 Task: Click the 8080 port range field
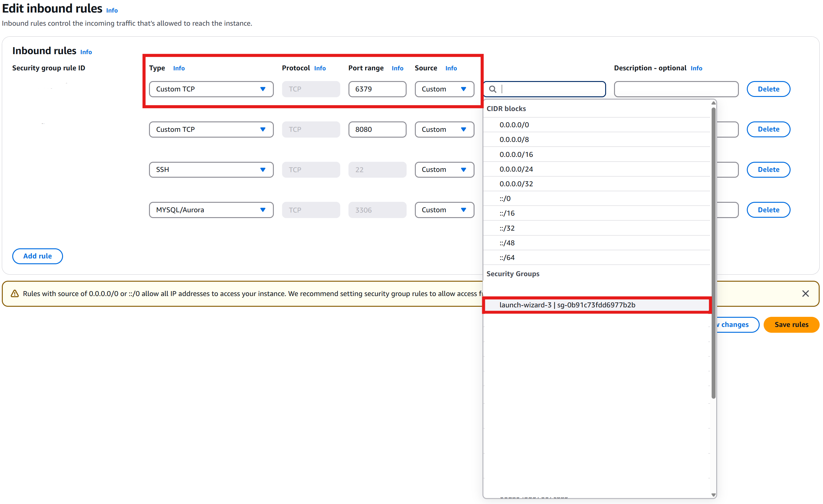[x=377, y=129]
